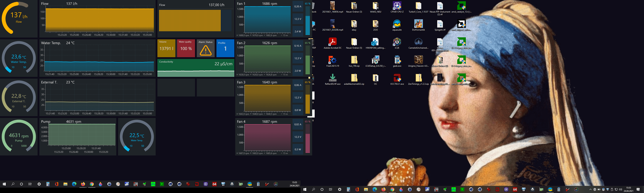This screenshot has width=644, height=193.
Task: Click the External T. 23 °C chart
Action: point(97,97)
